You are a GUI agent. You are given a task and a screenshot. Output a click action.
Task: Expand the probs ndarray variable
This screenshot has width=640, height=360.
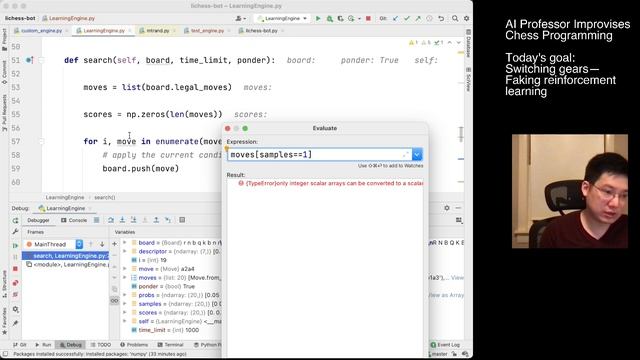pyautogui.click(x=125, y=295)
